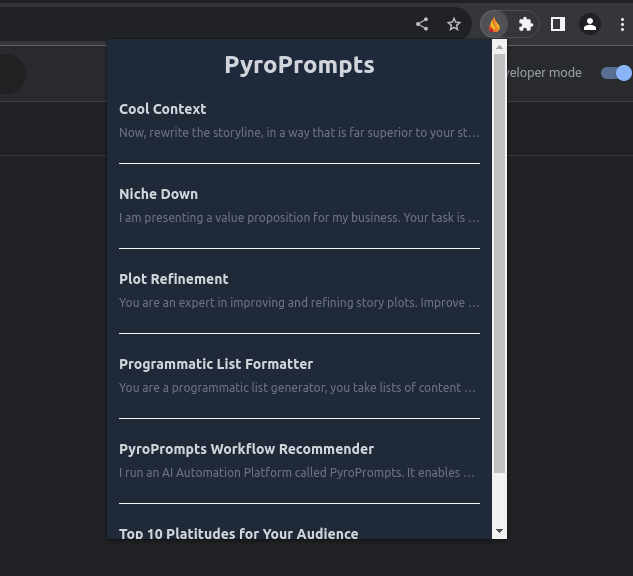633x576 pixels.
Task: Choose the Plot Refinement prompt
Action: [174, 279]
